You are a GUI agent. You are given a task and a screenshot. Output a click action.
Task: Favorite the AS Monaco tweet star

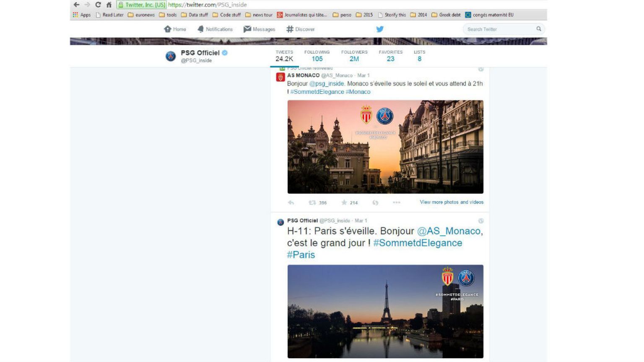[344, 202]
